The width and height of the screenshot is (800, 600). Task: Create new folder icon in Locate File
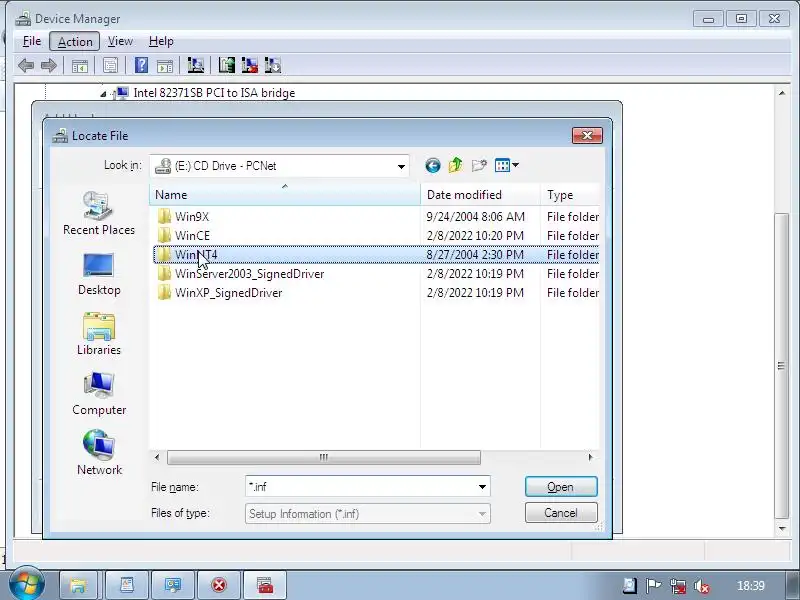click(479, 165)
